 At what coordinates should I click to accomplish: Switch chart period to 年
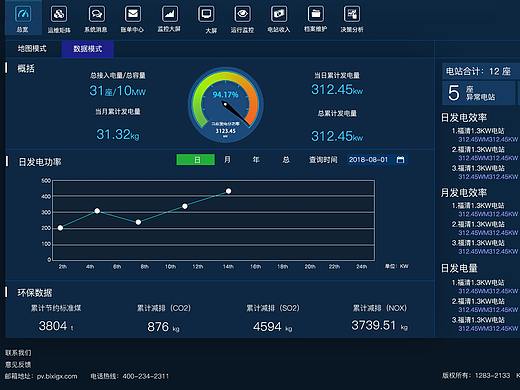[x=256, y=159]
